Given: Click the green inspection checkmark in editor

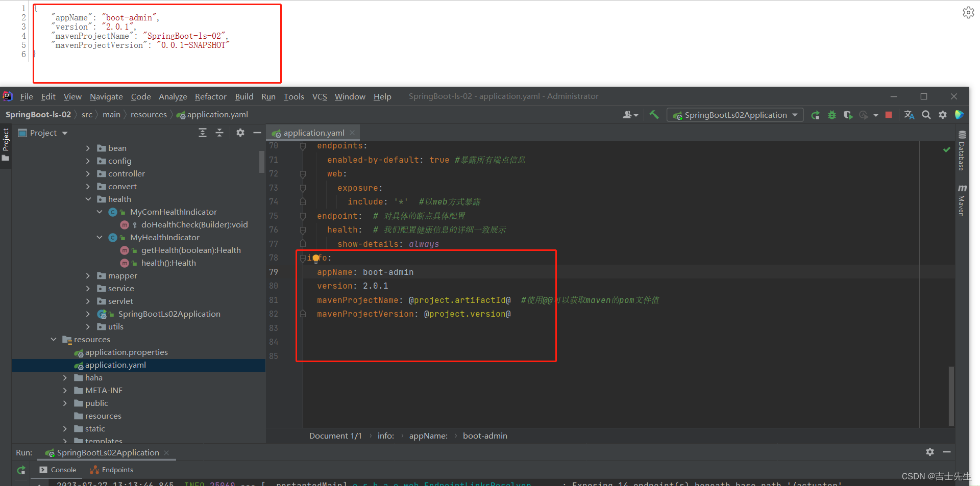Looking at the screenshot, I should pyautogui.click(x=947, y=149).
